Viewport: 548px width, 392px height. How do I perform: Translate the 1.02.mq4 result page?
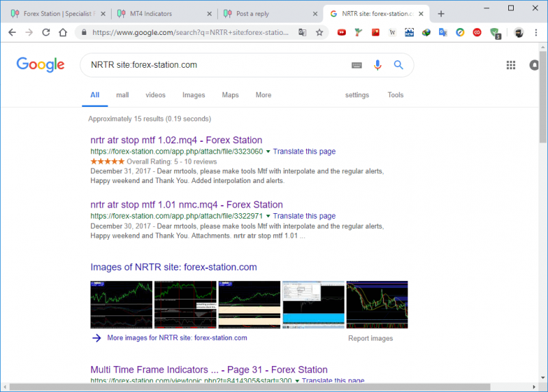point(304,151)
